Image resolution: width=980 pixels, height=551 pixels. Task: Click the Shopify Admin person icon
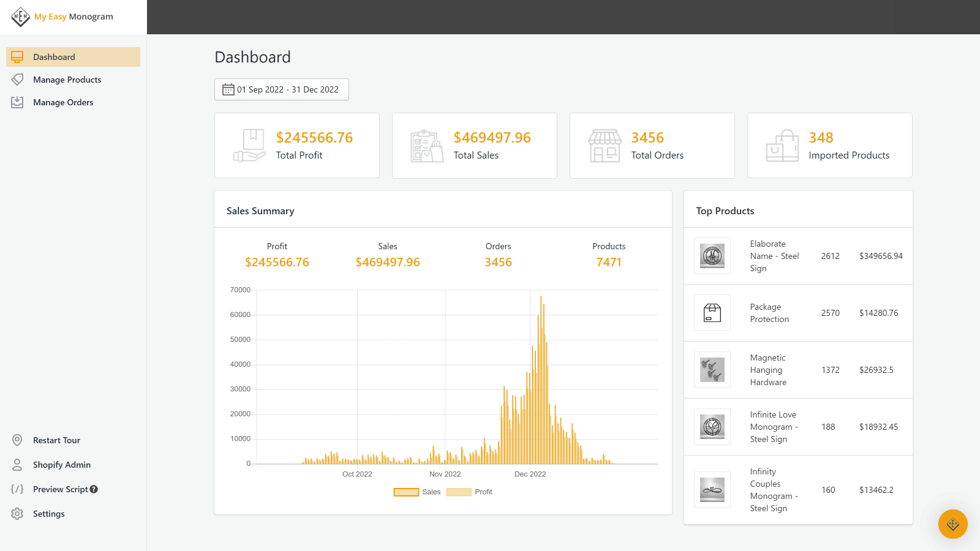17,464
